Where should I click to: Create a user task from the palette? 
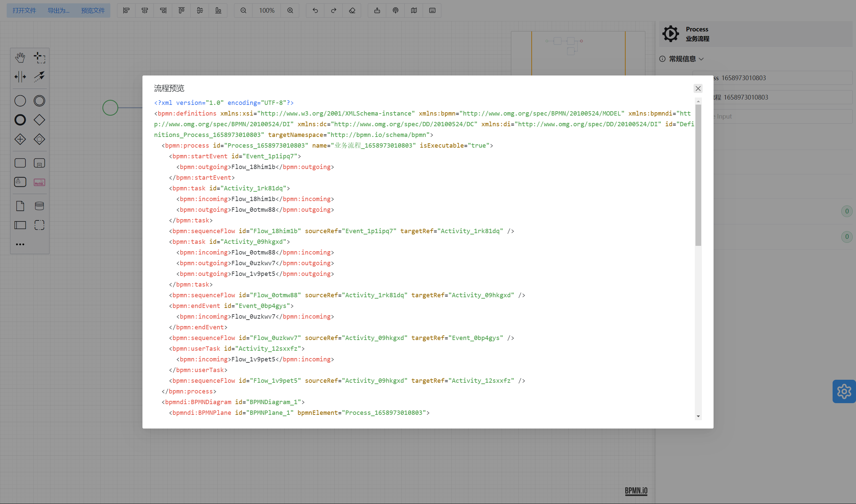20,182
